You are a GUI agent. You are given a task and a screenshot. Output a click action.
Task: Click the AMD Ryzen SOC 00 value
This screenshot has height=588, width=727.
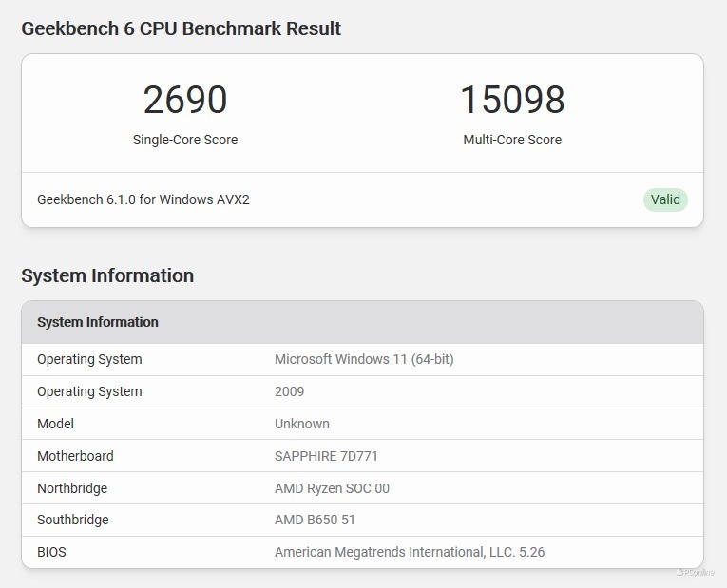(332, 488)
